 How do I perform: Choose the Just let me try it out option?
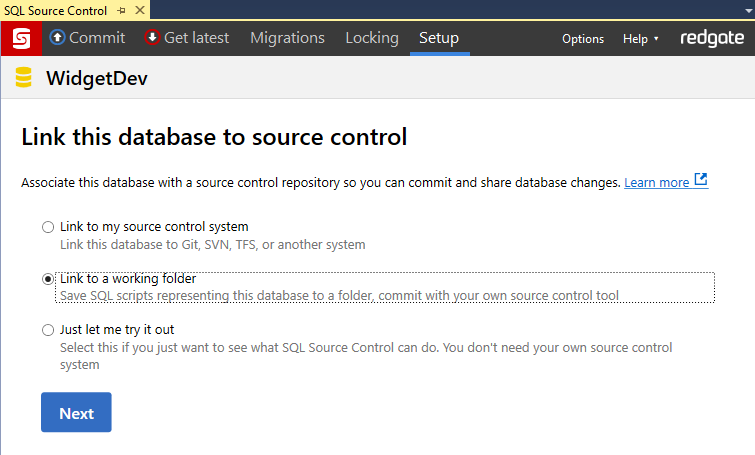48,330
